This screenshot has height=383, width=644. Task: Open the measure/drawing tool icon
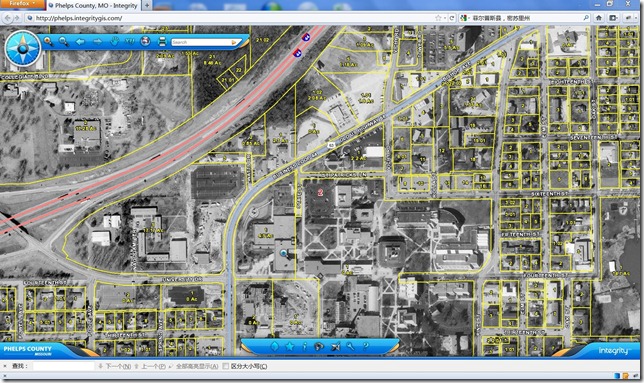point(335,346)
